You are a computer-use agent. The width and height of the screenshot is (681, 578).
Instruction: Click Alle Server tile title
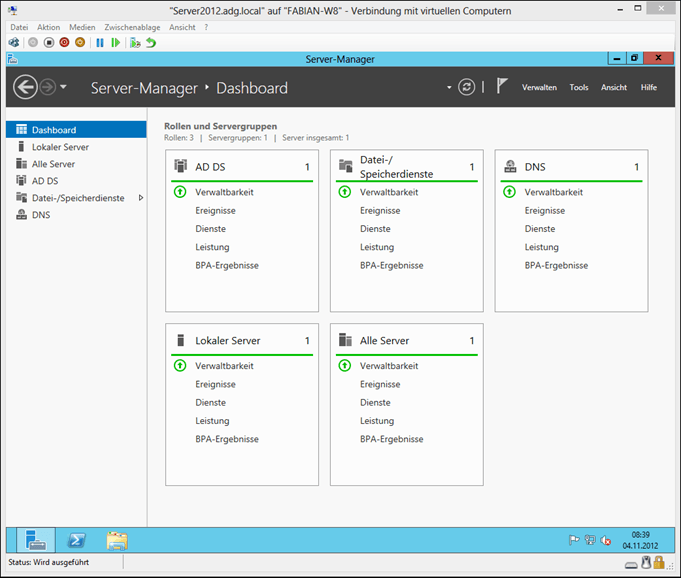[x=384, y=340]
